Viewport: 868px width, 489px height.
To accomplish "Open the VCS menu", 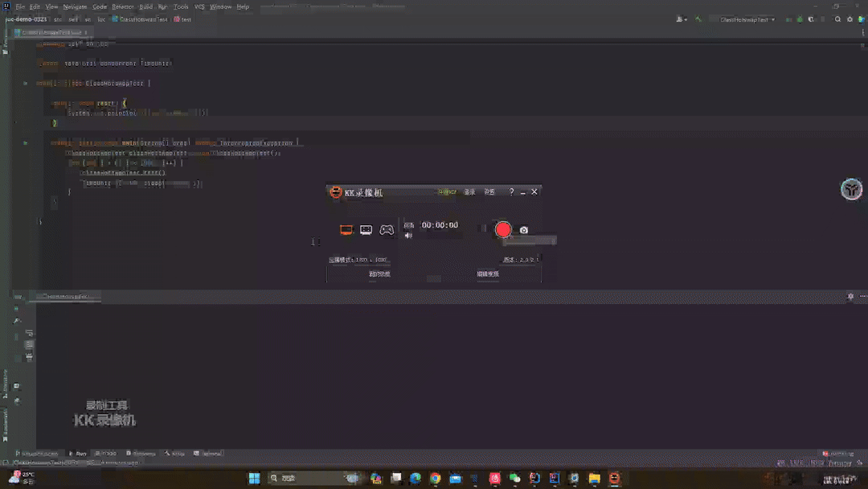I will coord(199,6).
